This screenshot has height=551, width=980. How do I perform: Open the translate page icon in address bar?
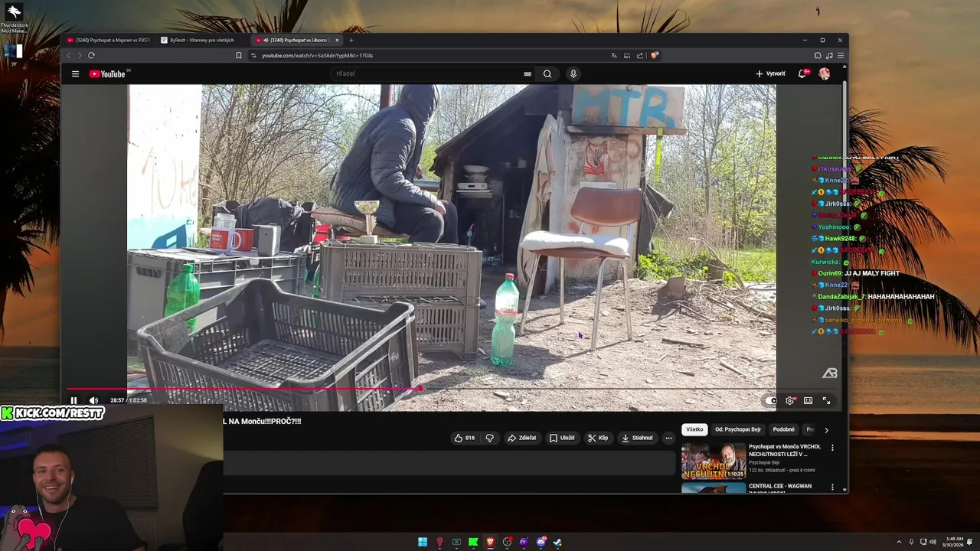(x=613, y=55)
